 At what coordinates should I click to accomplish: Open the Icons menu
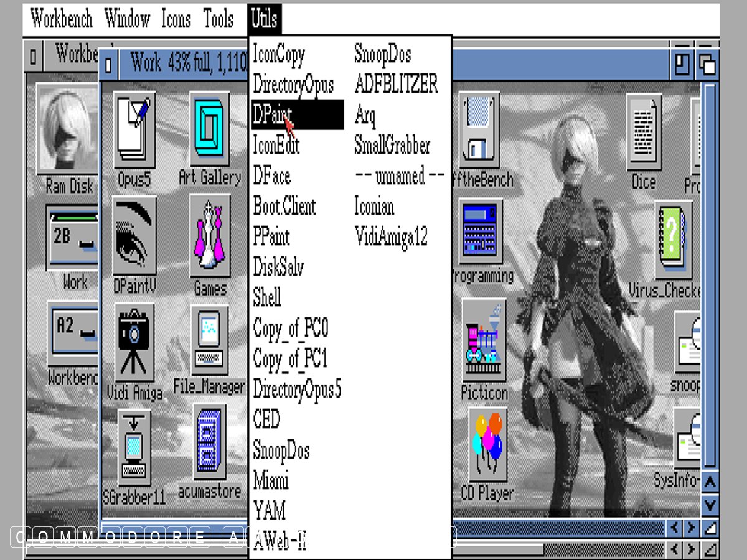coord(176,19)
